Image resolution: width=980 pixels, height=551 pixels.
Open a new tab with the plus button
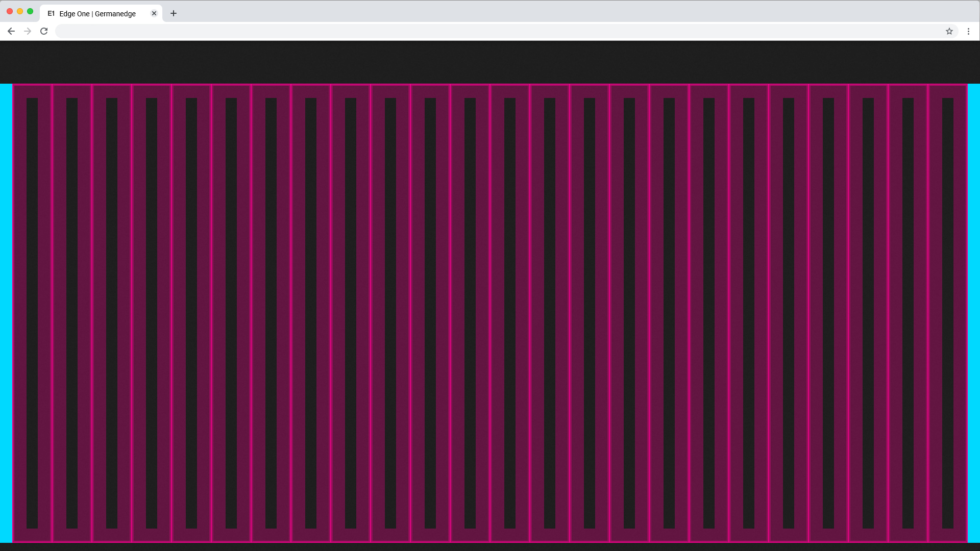[x=174, y=13]
